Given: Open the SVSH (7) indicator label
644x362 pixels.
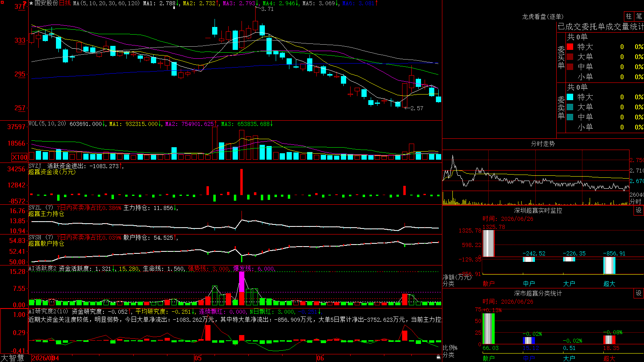Looking at the screenshot, I should [41, 237].
